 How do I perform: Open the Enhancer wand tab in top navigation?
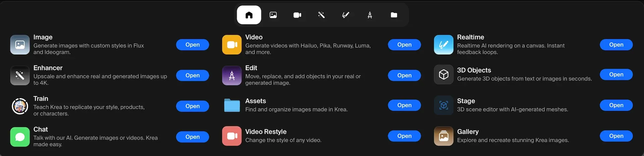[x=321, y=15]
